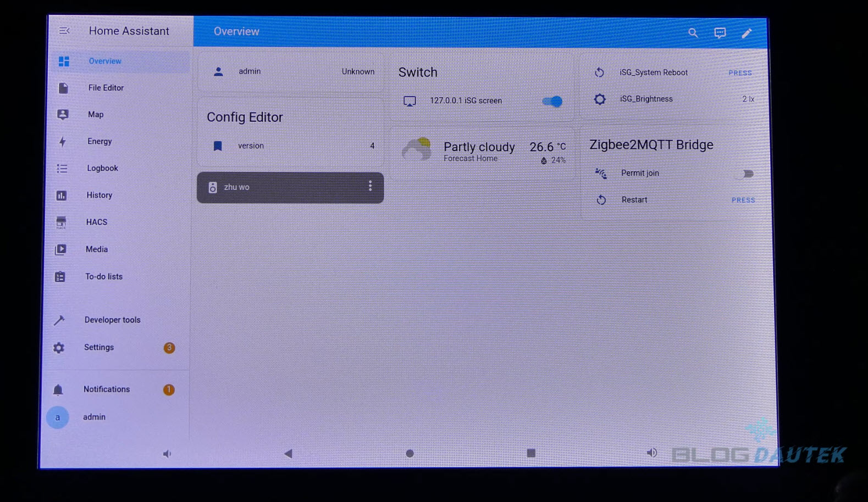Click the Notifications bell icon
The image size is (868, 502).
(x=58, y=390)
